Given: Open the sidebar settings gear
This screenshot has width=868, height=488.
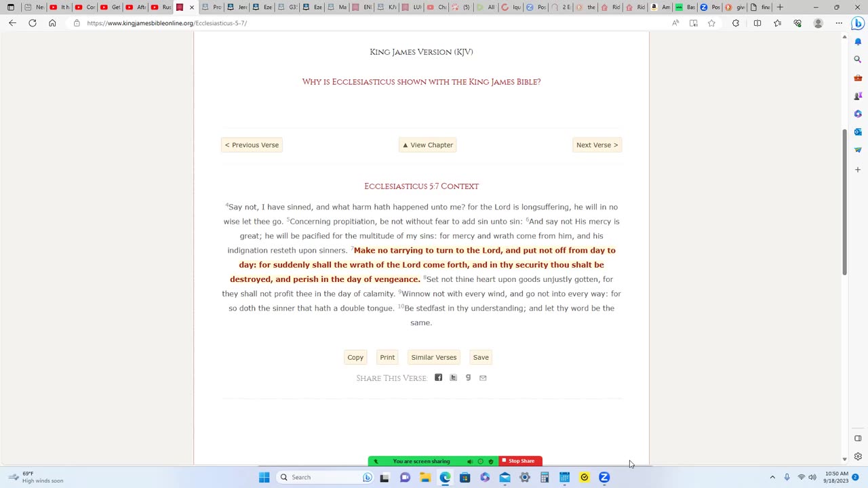Looking at the screenshot, I should pos(858,456).
